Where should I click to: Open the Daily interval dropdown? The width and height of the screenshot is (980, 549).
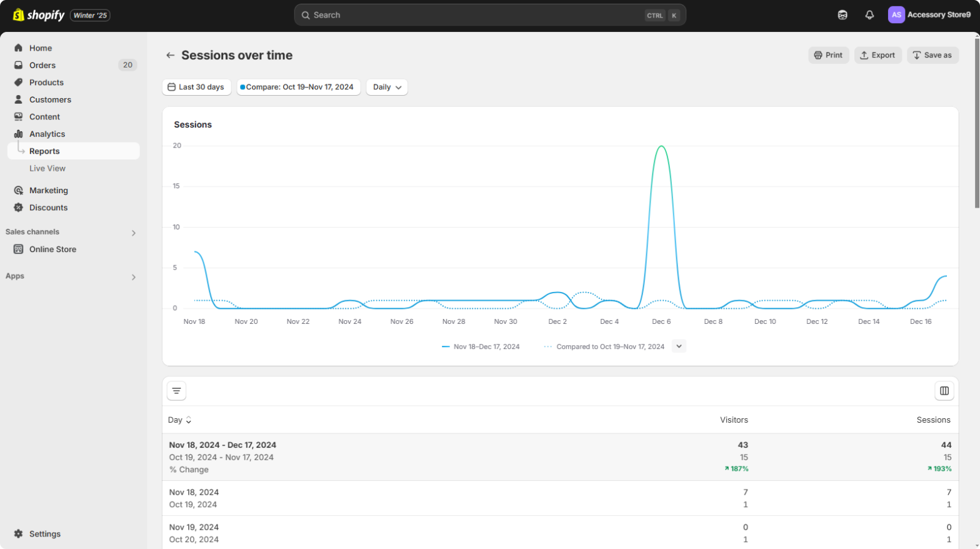click(x=387, y=88)
